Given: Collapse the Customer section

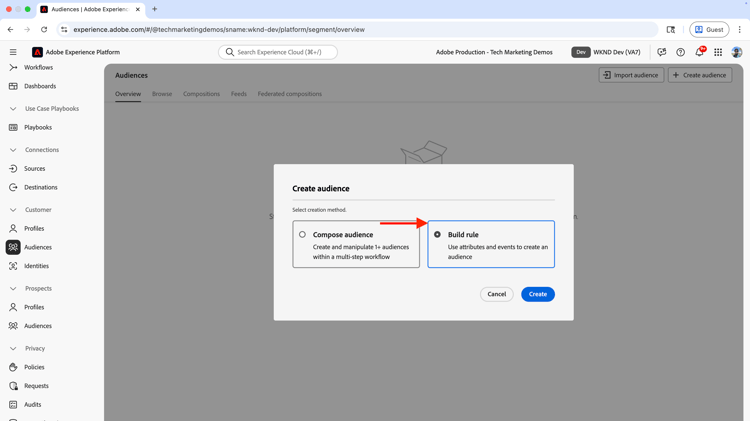Looking at the screenshot, I should [13, 210].
